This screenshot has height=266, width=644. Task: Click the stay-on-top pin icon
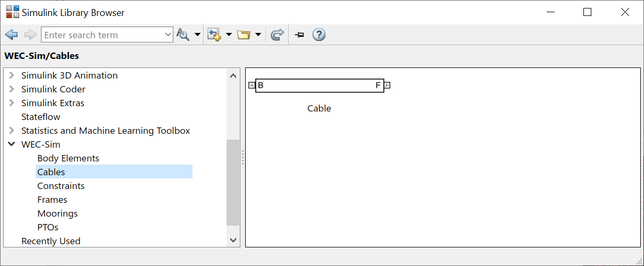pyautogui.click(x=299, y=35)
